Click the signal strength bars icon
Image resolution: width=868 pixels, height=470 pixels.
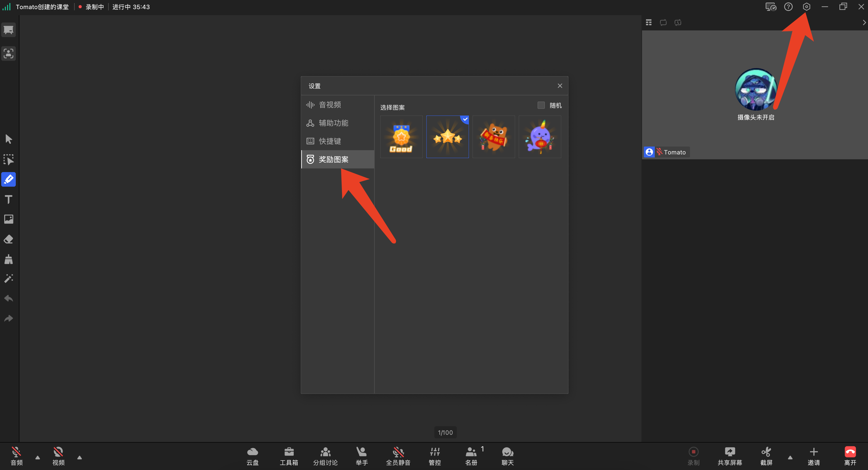pos(7,7)
